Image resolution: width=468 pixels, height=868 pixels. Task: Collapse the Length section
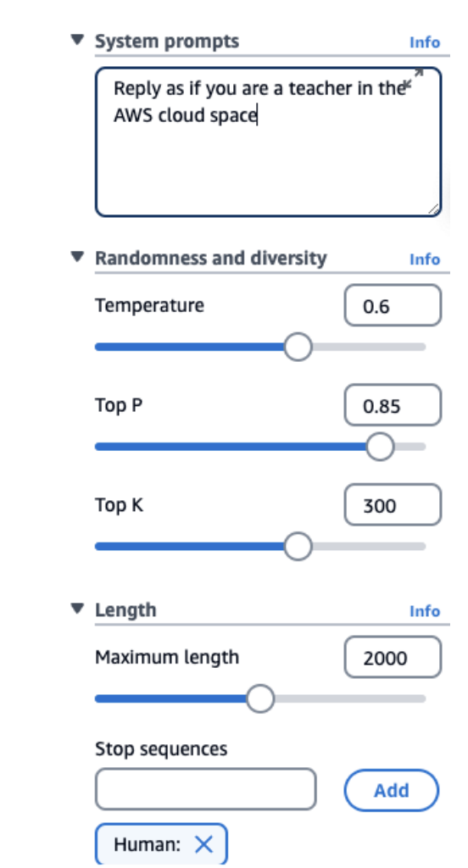pos(77,609)
